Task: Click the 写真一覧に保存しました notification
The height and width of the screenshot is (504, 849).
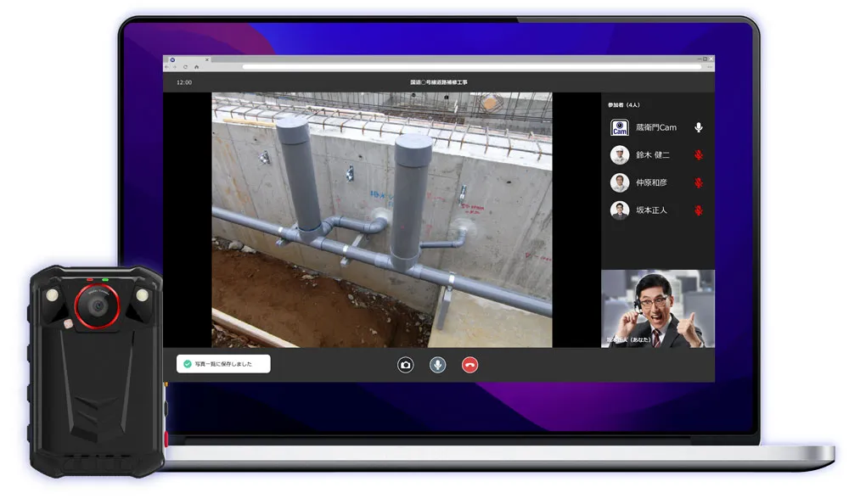Action: coord(224,364)
